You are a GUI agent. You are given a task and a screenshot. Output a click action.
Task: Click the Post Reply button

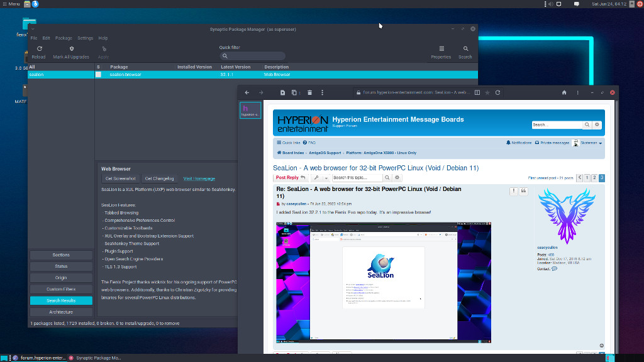291,178
